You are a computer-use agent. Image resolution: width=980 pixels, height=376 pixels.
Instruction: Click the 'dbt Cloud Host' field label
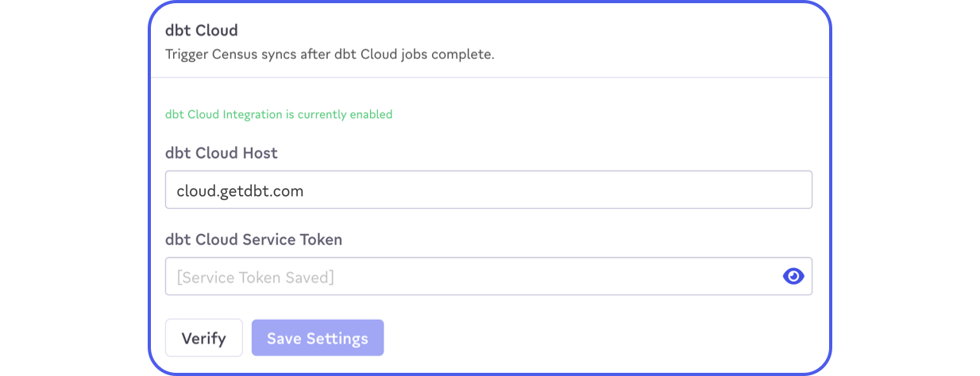(221, 153)
